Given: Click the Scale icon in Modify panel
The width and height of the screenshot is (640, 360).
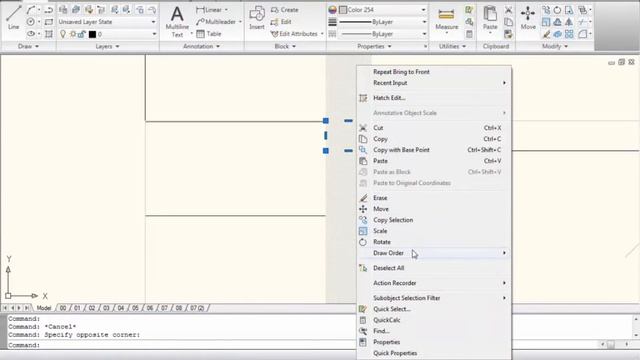Looking at the screenshot, I should (546, 22).
